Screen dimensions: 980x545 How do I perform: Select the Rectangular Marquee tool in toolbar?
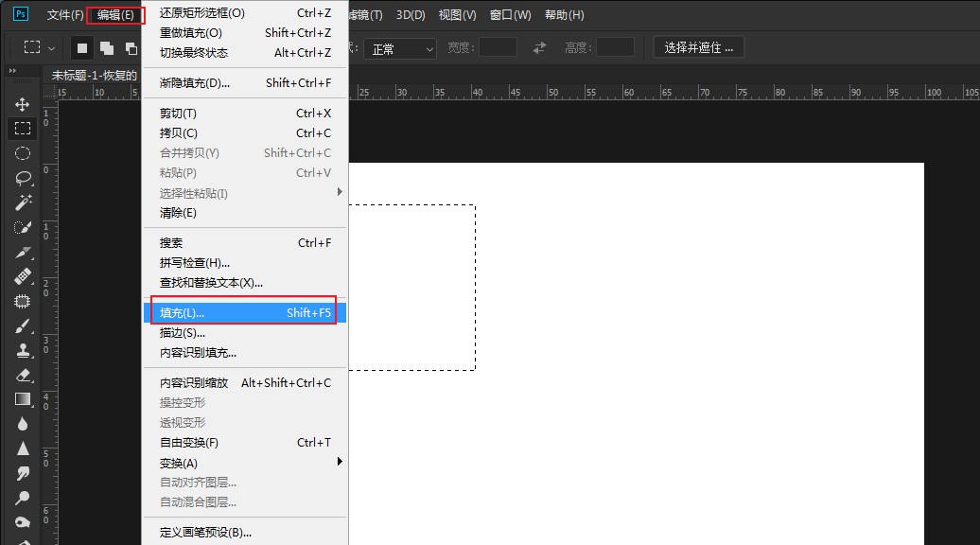click(23, 129)
